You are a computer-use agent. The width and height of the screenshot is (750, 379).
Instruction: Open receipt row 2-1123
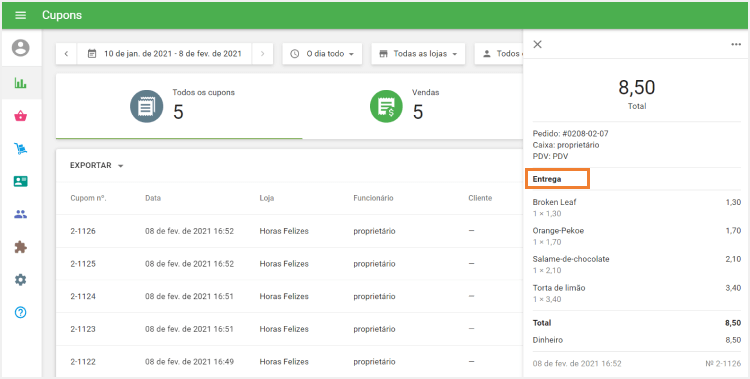coord(290,329)
